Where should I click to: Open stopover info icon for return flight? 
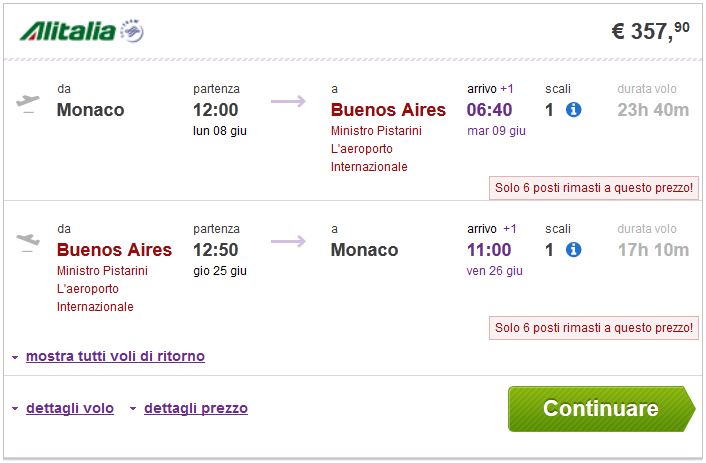[x=573, y=249]
